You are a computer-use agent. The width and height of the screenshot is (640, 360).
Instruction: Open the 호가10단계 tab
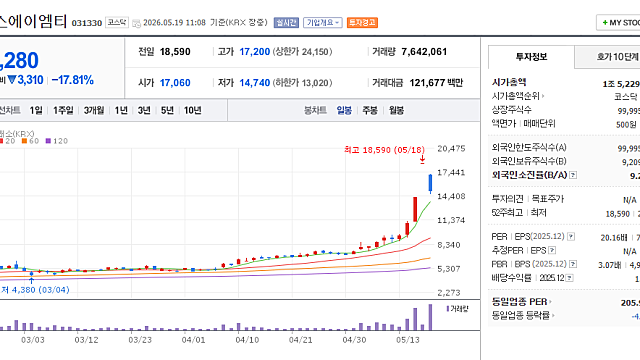[607, 57]
